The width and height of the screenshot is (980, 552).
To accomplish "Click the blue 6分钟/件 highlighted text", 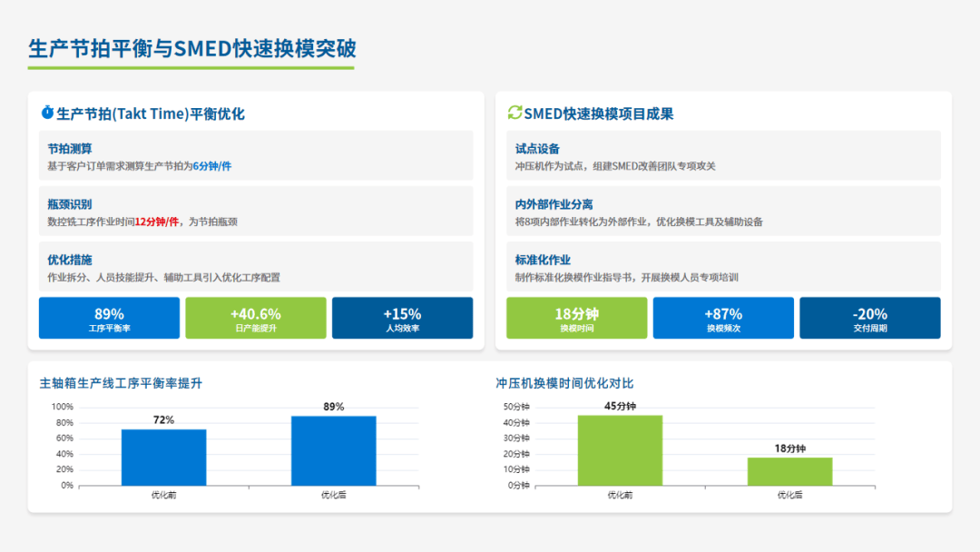I will pyautogui.click(x=212, y=166).
